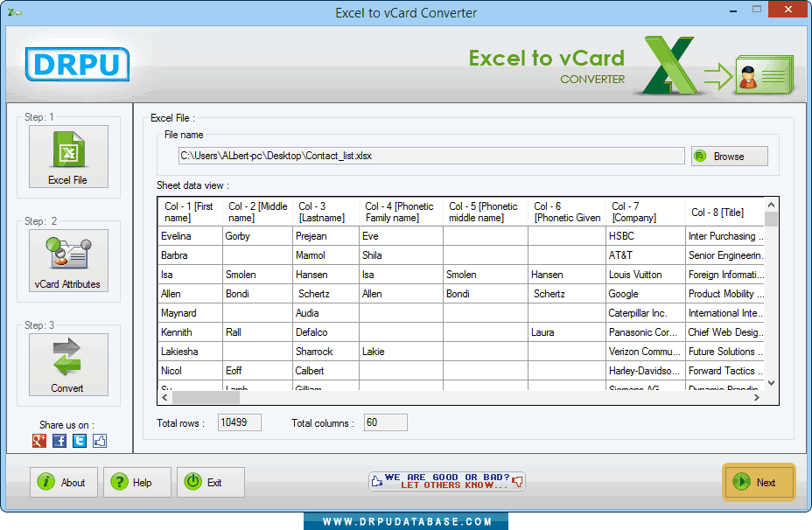Select the Evelina cell

point(190,236)
